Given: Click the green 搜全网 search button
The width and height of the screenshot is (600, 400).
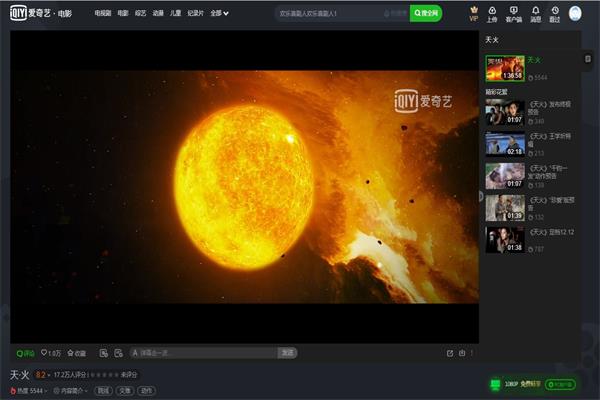Looking at the screenshot, I should pos(425,14).
